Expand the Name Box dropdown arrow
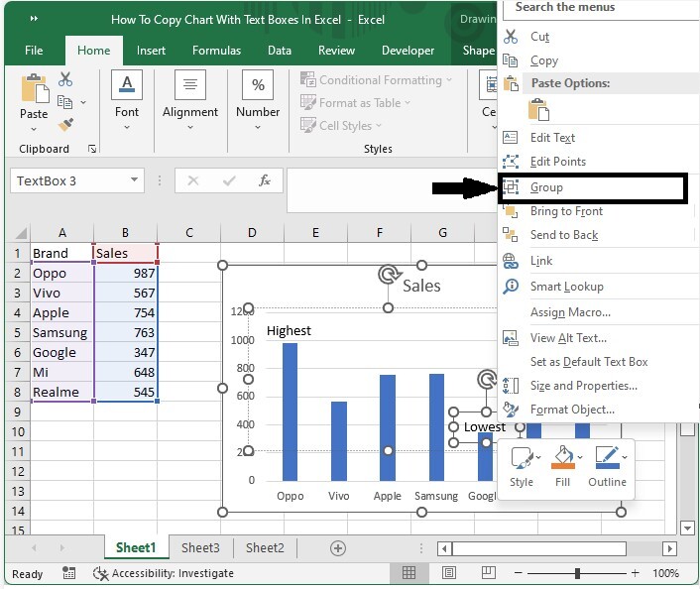 coord(135,180)
